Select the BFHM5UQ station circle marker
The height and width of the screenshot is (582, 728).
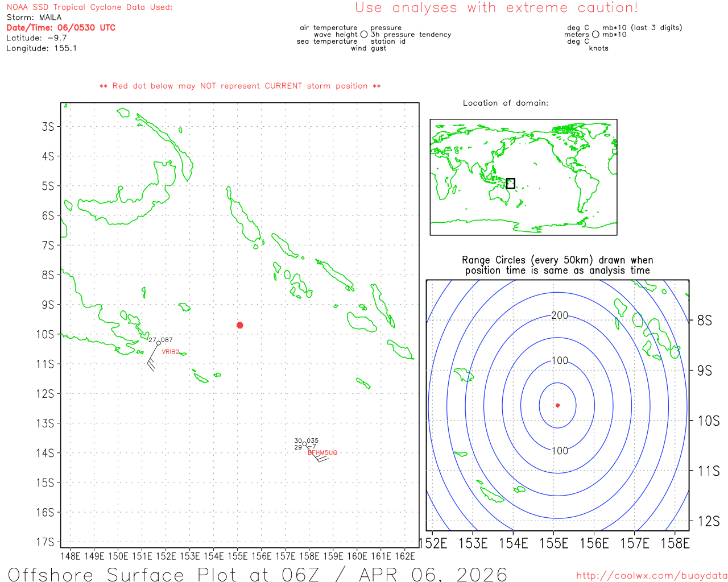[x=305, y=444]
